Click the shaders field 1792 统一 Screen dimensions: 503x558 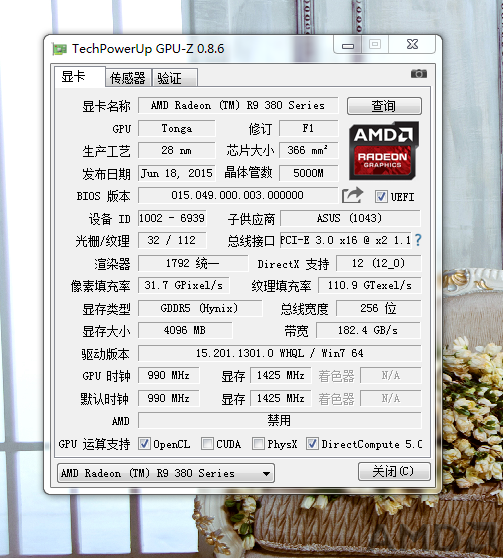click(x=193, y=263)
